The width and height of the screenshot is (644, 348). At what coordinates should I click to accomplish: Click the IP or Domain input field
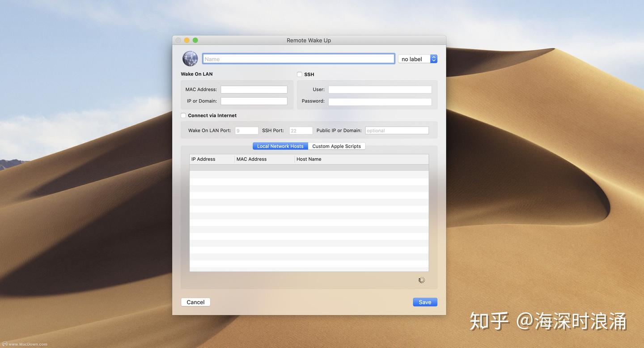[254, 101]
